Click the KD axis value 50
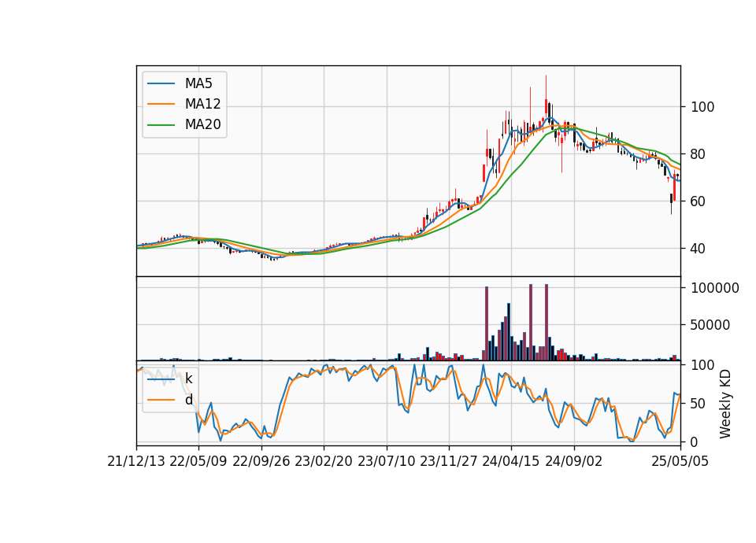 [x=699, y=404]
